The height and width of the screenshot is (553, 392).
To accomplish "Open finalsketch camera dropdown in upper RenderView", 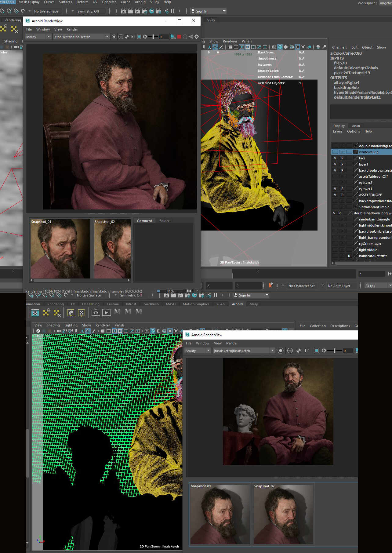I will click(x=82, y=37).
